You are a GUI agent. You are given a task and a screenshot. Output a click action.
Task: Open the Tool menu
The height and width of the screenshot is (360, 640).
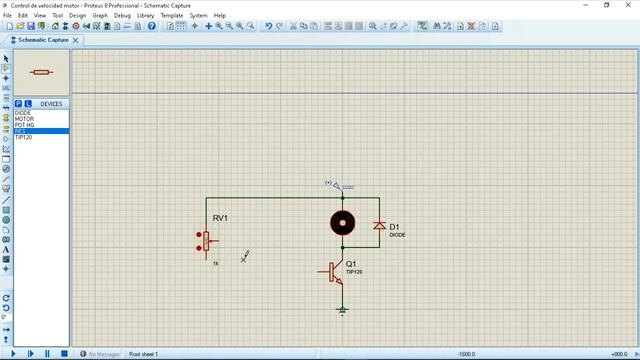point(58,16)
